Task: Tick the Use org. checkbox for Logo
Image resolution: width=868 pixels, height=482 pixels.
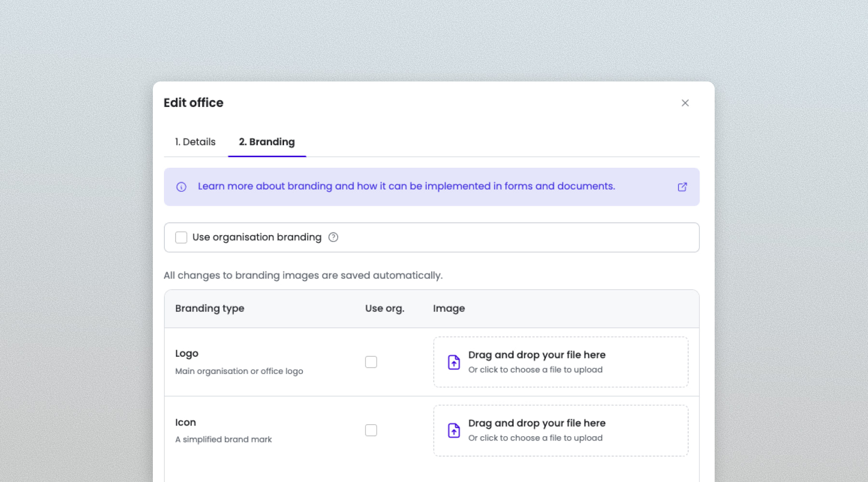Action: click(x=371, y=362)
